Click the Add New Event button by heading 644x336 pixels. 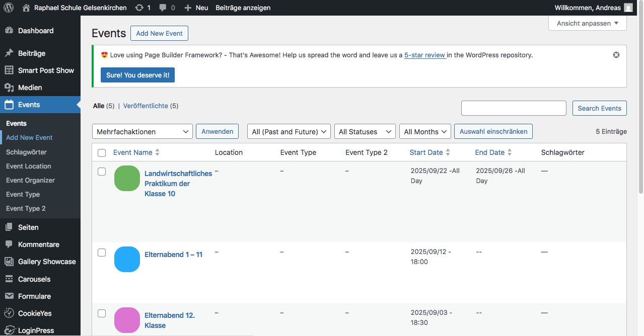pyautogui.click(x=159, y=33)
